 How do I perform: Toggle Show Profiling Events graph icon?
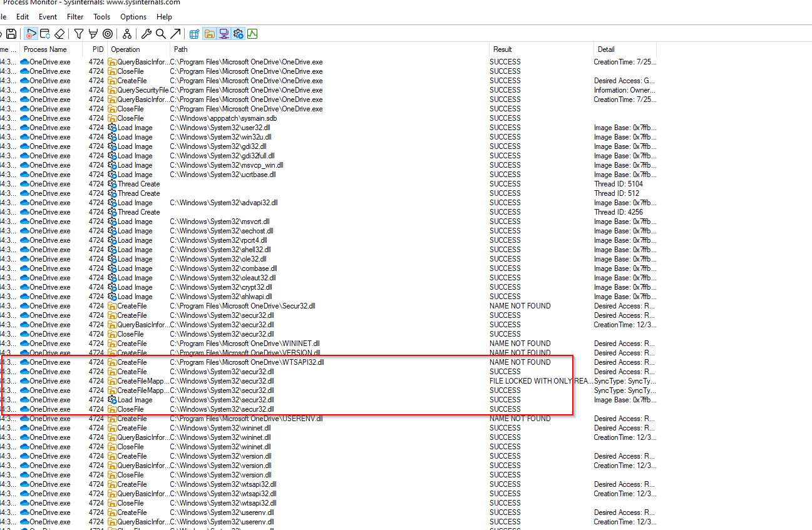253,34
